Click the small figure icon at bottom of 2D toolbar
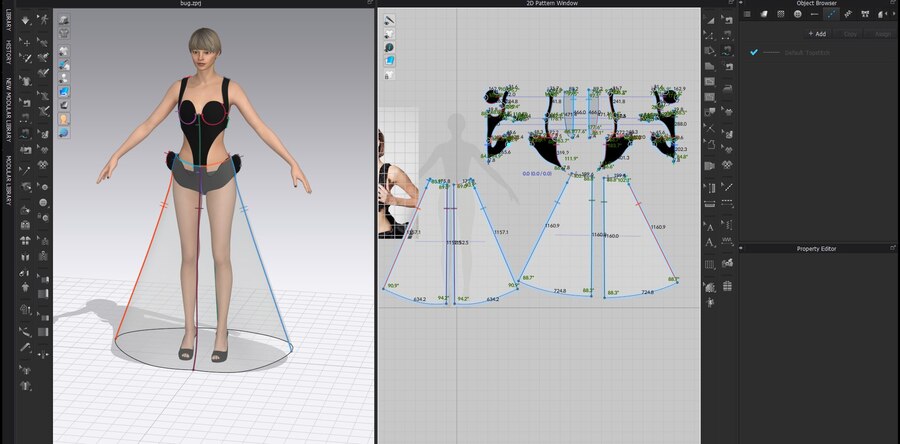Viewport: 900px width, 444px height. point(710,301)
